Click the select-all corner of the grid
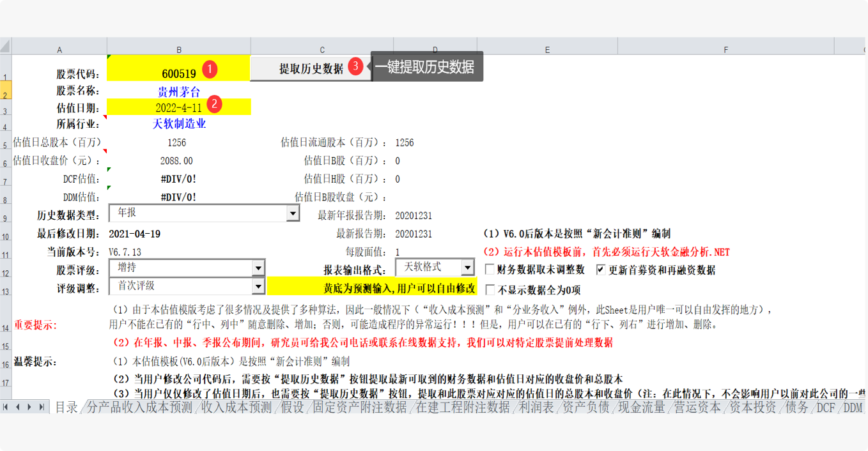The image size is (868, 451). [6, 47]
